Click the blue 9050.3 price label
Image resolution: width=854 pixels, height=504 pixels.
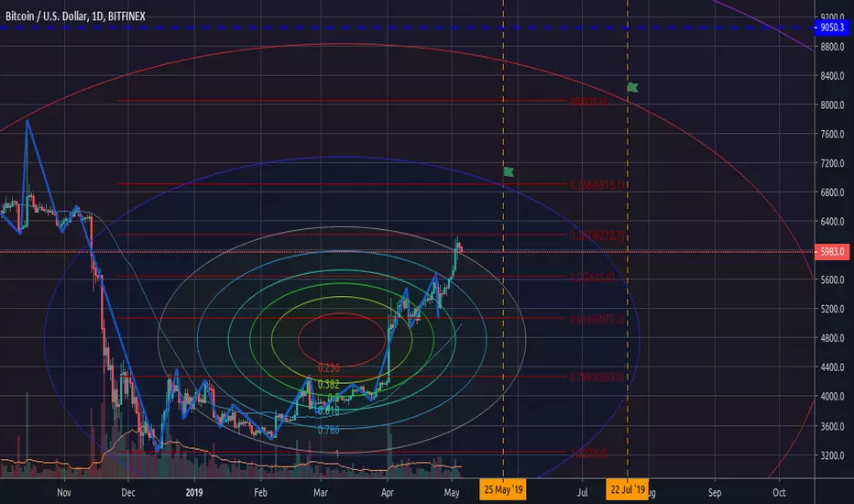(832, 27)
